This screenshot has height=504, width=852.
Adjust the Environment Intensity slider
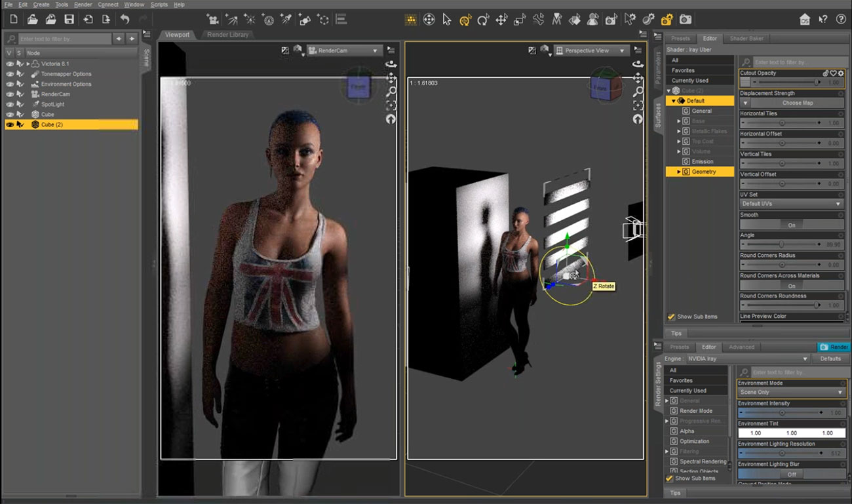point(781,413)
